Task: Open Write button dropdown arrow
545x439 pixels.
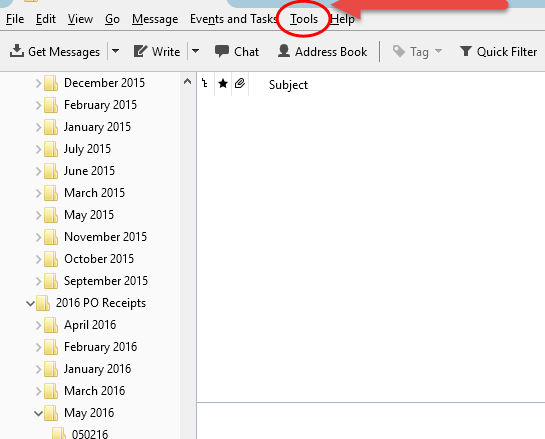Action: coord(196,51)
